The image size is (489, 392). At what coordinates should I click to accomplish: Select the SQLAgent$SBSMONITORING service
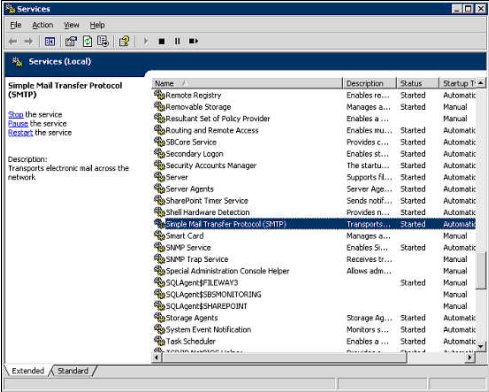pyautogui.click(x=314, y=294)
